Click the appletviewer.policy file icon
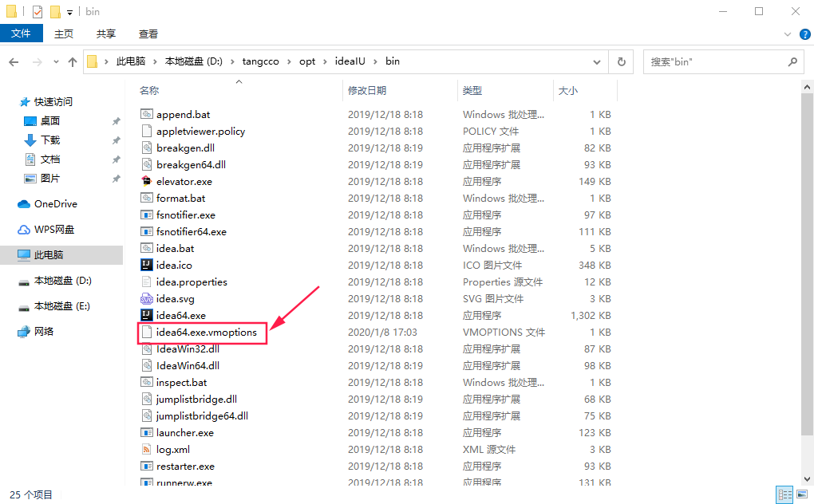Viewport: 814px width, 504px height. tap(147, 131)
